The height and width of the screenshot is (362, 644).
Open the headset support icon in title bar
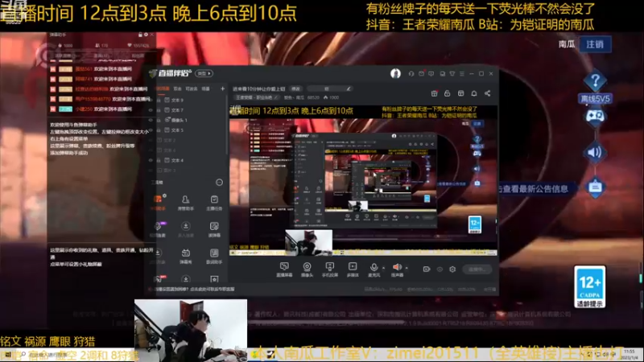[411, 73]
